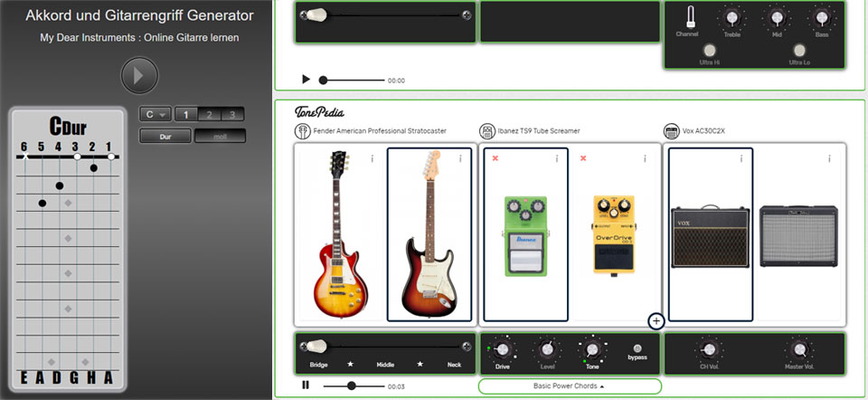Image resolution: width=868 pixels, height=400 pixels.
Task: Adjust the Tone knob on the pedal panel
Action: point(592,349)
